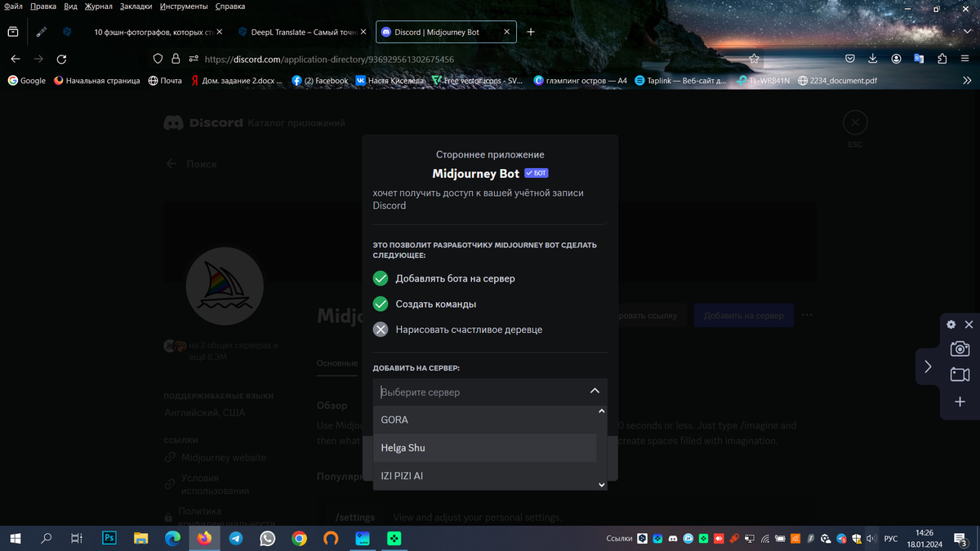Screen dimensions: 980x551
Task: Show more bookmarks with double chevron
Action: [x=967, y=81]
